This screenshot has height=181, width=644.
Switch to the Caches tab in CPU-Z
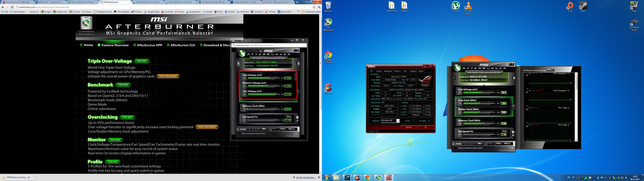[x=379, y=71]
